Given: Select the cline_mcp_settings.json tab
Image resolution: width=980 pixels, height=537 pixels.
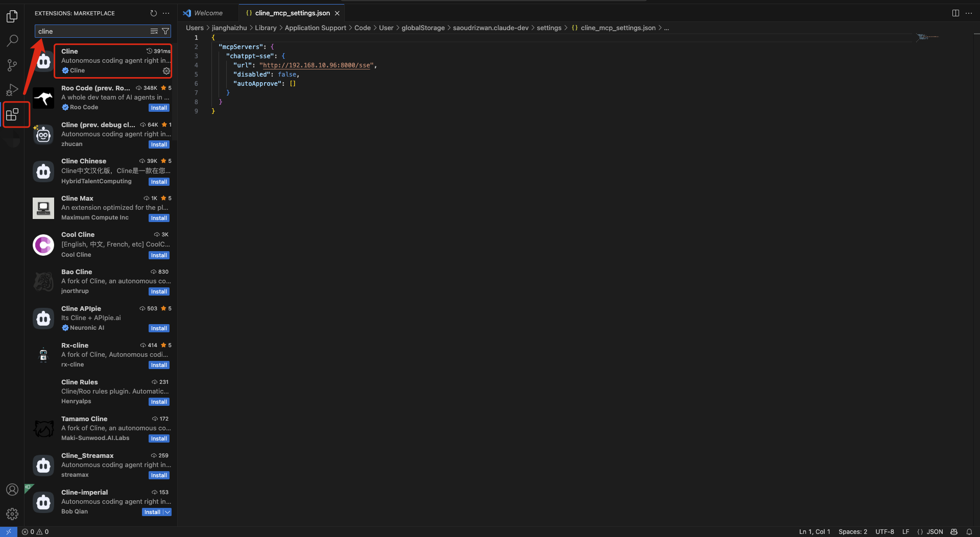Looking at the screenshot, I should coord(292,13).
